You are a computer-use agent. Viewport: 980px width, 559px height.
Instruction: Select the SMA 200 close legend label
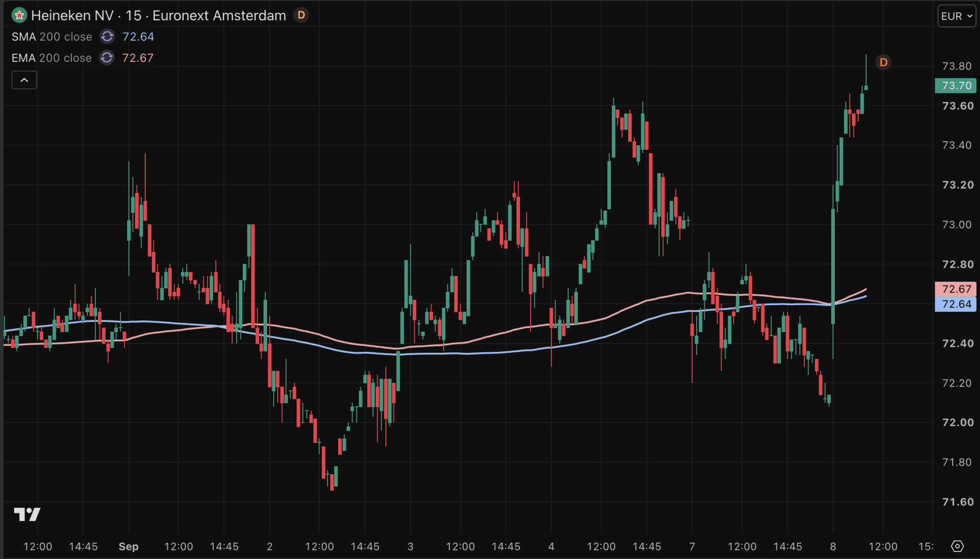click(52, 37)
